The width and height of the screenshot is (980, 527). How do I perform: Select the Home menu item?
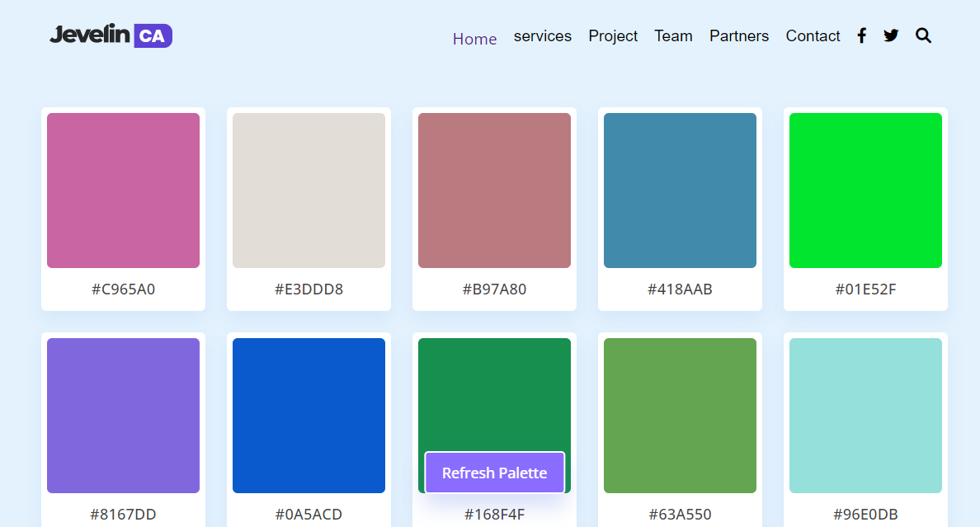point(474,38)
